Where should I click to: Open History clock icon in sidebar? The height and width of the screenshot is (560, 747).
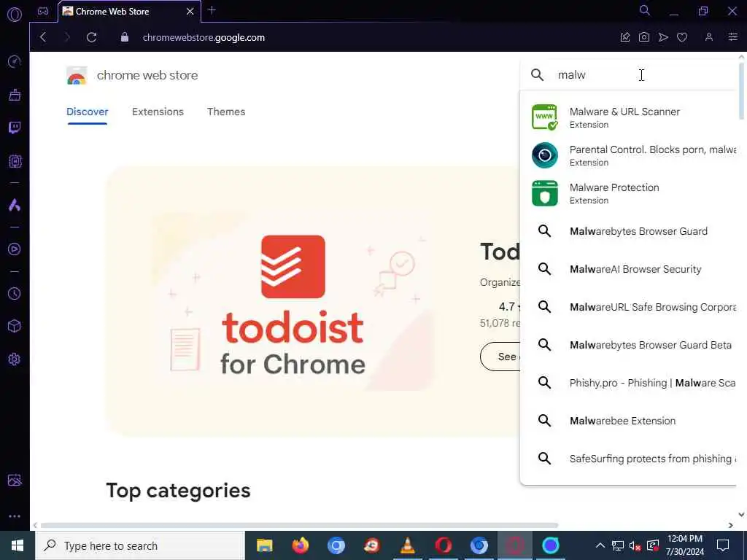[15, 293]
